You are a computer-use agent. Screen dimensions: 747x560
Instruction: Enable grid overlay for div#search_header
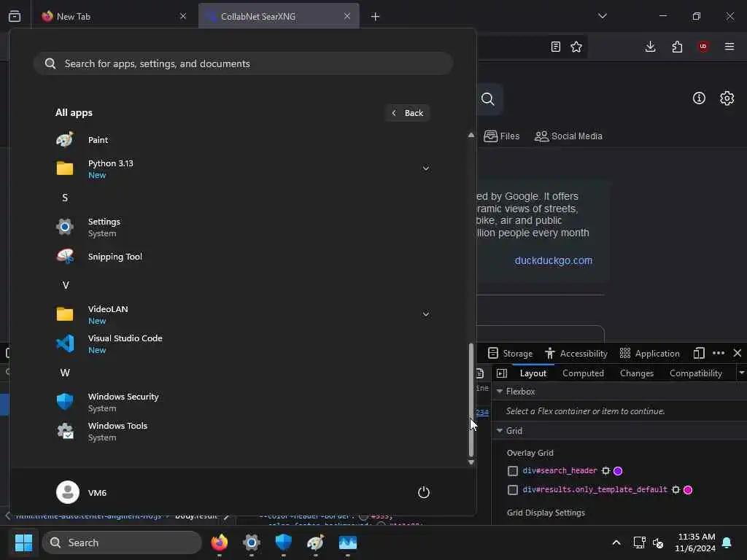point(513,471)
